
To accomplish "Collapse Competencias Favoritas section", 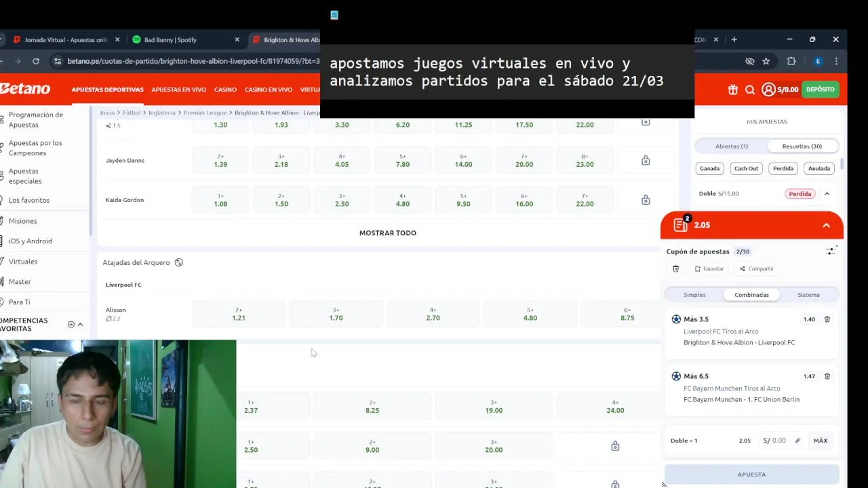I will [80, 325].
